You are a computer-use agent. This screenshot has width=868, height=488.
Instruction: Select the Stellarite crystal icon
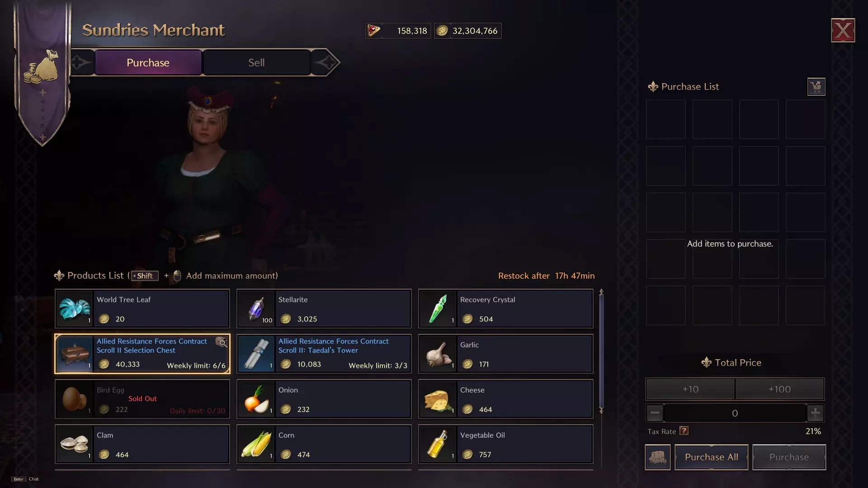coord(256,309)
